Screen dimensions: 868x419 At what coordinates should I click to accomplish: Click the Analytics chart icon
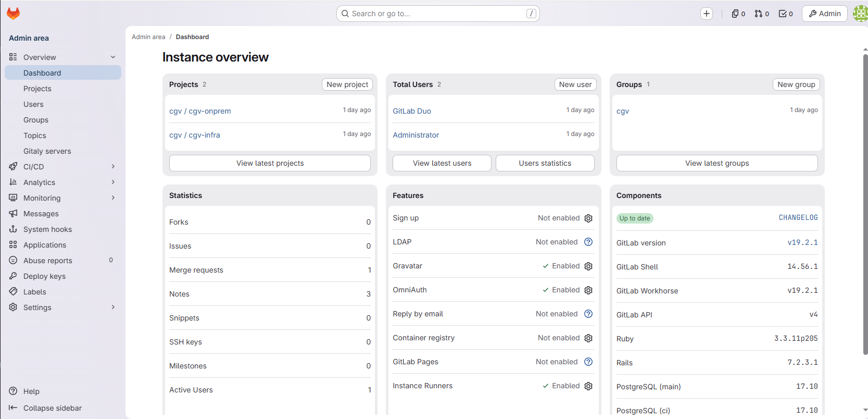coord(13,182)
